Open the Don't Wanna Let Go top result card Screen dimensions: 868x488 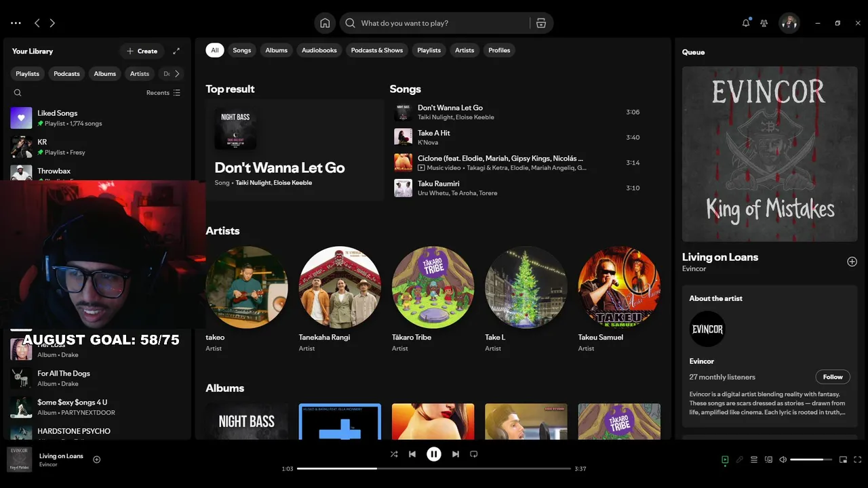[x=295, y=150]
